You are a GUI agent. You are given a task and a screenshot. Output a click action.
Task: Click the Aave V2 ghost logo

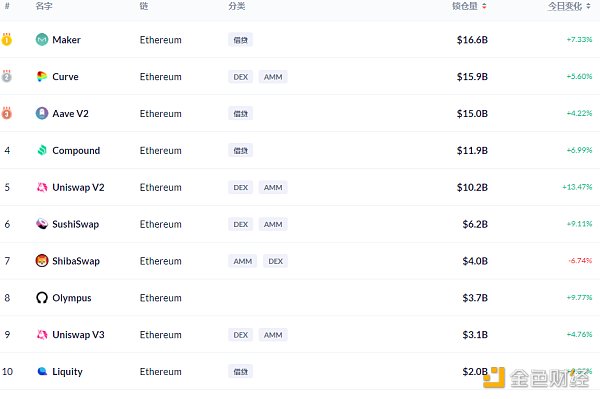click(42, 113)
